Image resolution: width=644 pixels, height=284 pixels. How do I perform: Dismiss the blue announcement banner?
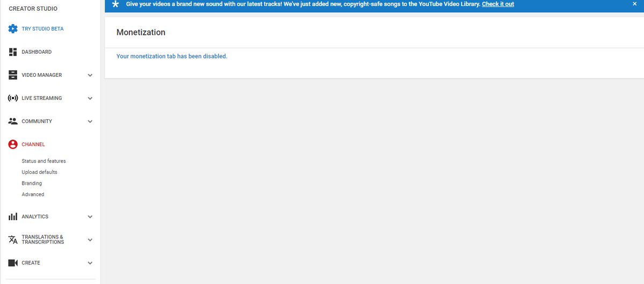[634, 4]
